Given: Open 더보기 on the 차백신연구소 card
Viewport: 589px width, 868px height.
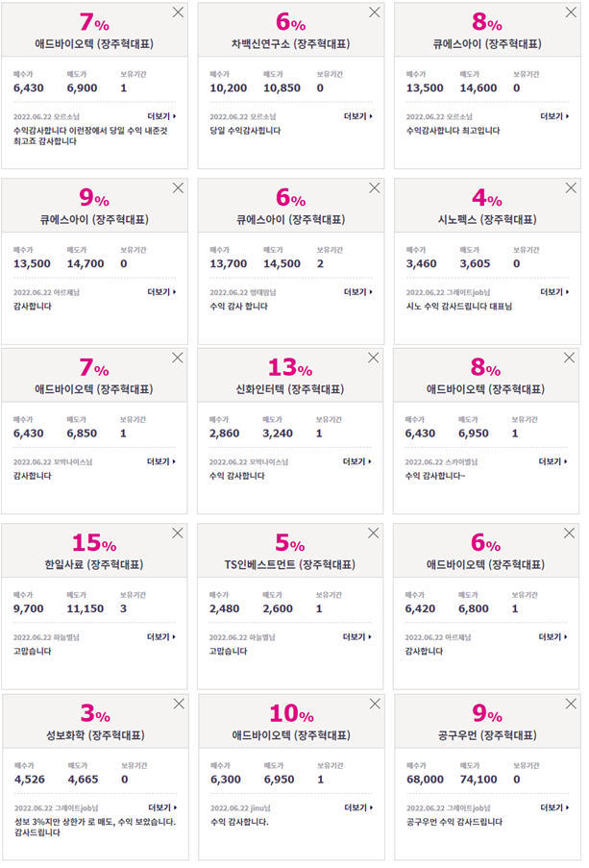Looking at the screenshot, I should click(x=358, y=117).
